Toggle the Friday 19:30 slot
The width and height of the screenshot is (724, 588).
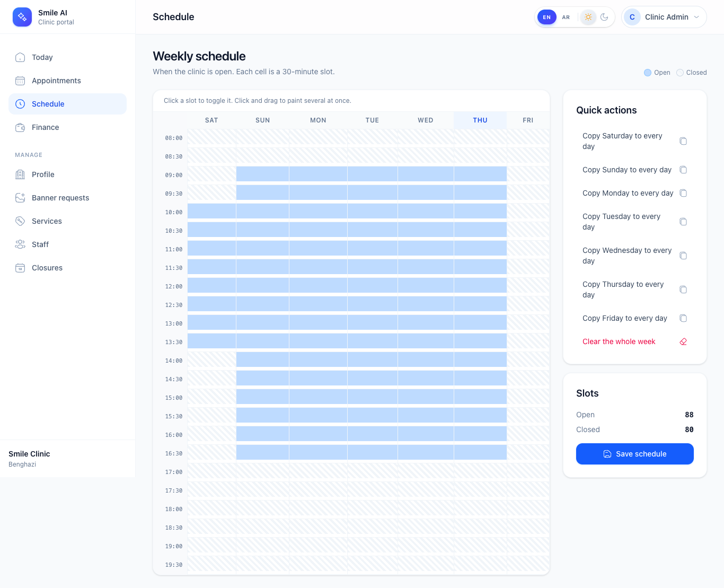528,564
